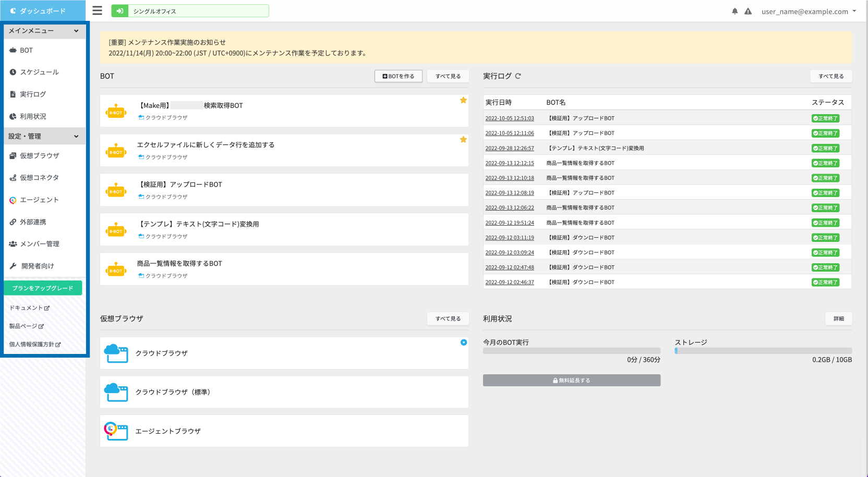Viewport: 868px width, 477px height.
Task: Unfavorite the エクセルファイル BOT star
Action: click(463, 139)
